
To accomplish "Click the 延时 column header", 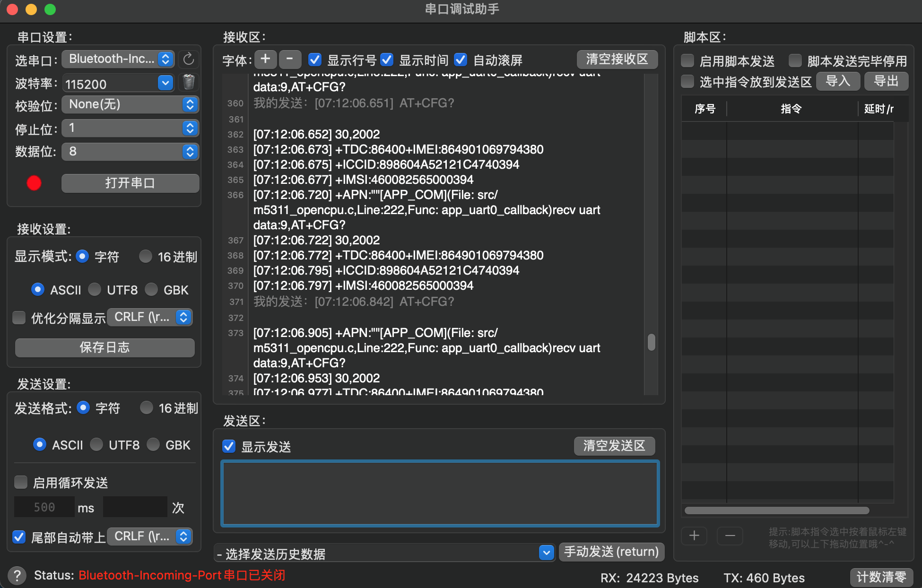I will pyautogui.click(x=879, y=109).
